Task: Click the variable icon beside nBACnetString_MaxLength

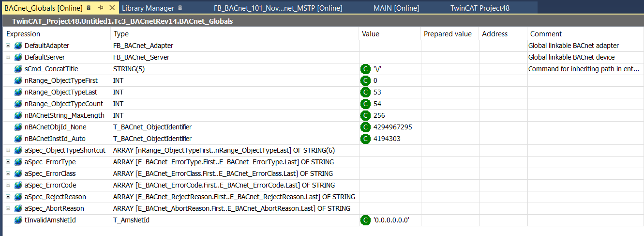Action: [x=18, y=115]
